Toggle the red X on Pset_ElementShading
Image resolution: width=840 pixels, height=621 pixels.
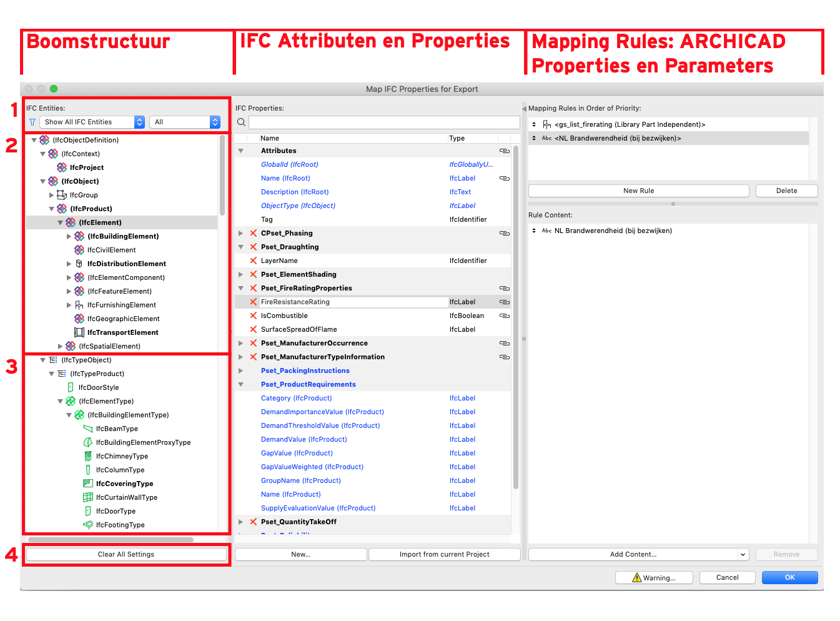[x=254, y=274]
